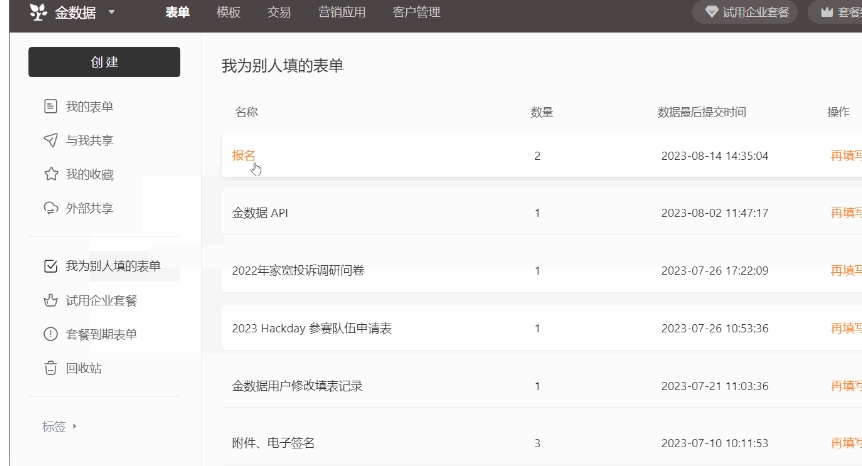Image resolution: width=862 pixels, height=466 pixels.
Task: Open the 表单 tab
Action: coord(178,12)
